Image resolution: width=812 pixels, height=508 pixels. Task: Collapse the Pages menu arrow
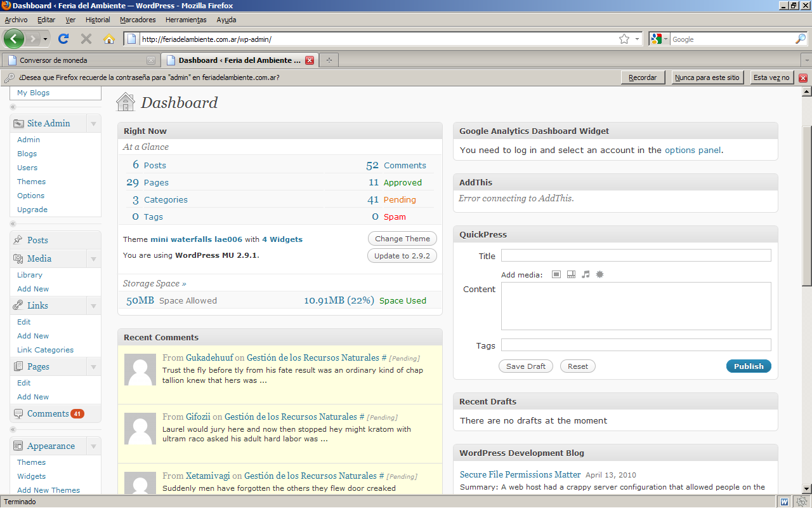[x=94, y=366]
